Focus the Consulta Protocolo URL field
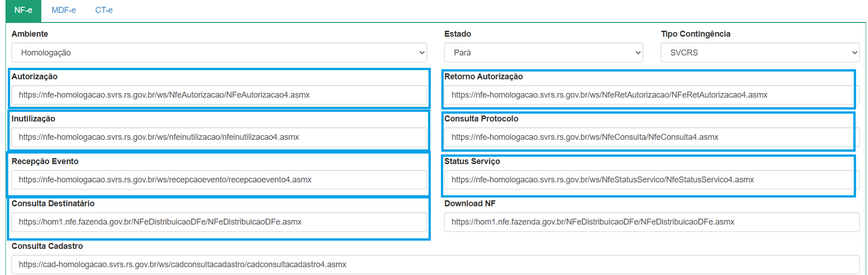 click(651, 137)
